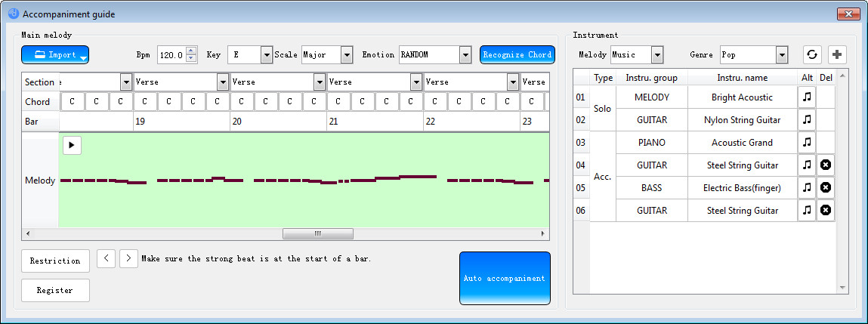Click the add instrument plus icon
This screenshot has width=868, height=324.
pyautogui.click(x=837, y=54)
